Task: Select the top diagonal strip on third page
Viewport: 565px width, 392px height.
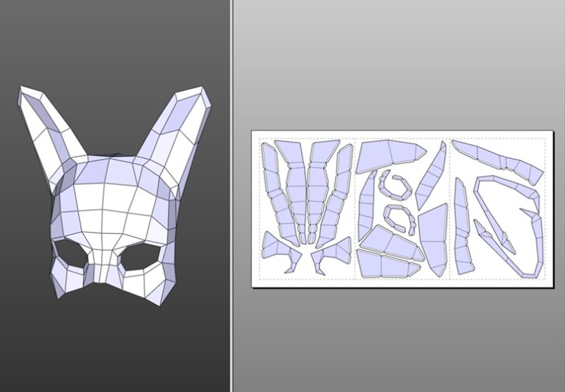Action: tap(494, 159)
